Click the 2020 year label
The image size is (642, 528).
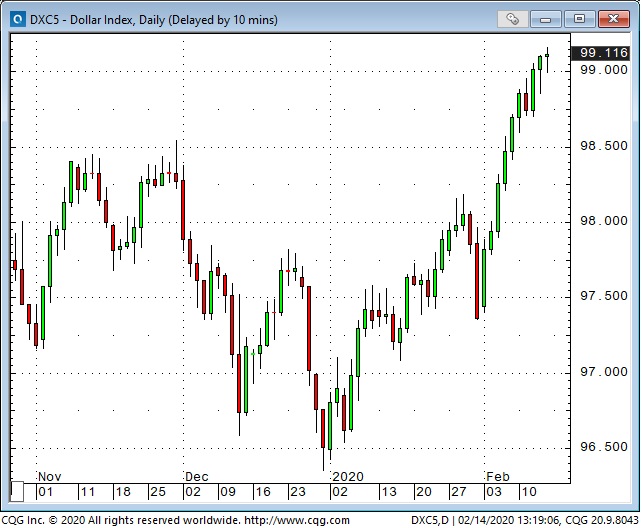point(348,477)
